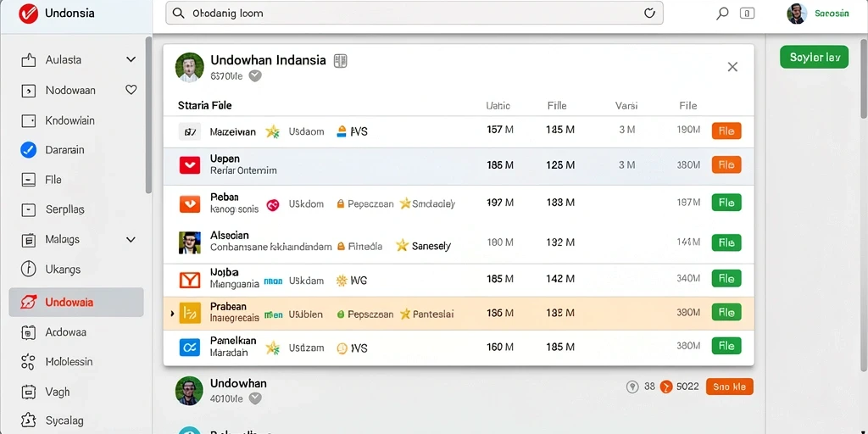Open the magnifier icon beside the search bar
This screenshot has width=868, height=434.
(x=722, y=14)
